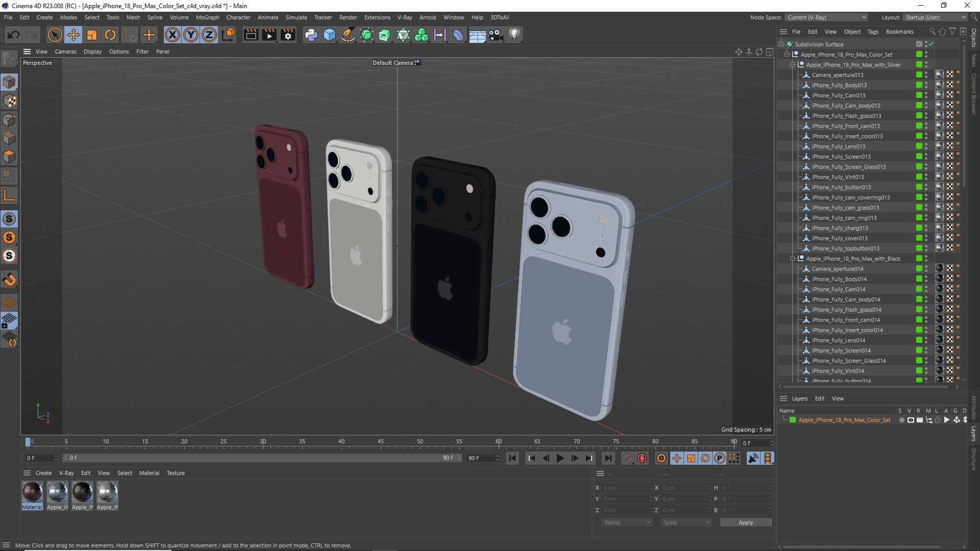The height and width of the screenshot is (551, 980).
Task: Open Node Space dropdown
Action: (x=826, y=17)
